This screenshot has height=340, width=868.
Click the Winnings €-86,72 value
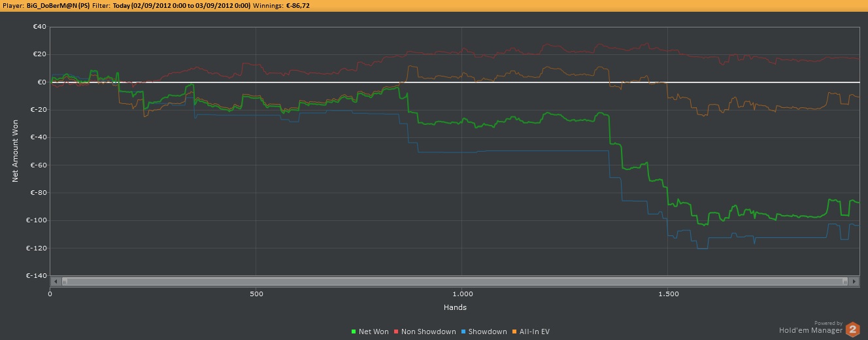(297, 5)
